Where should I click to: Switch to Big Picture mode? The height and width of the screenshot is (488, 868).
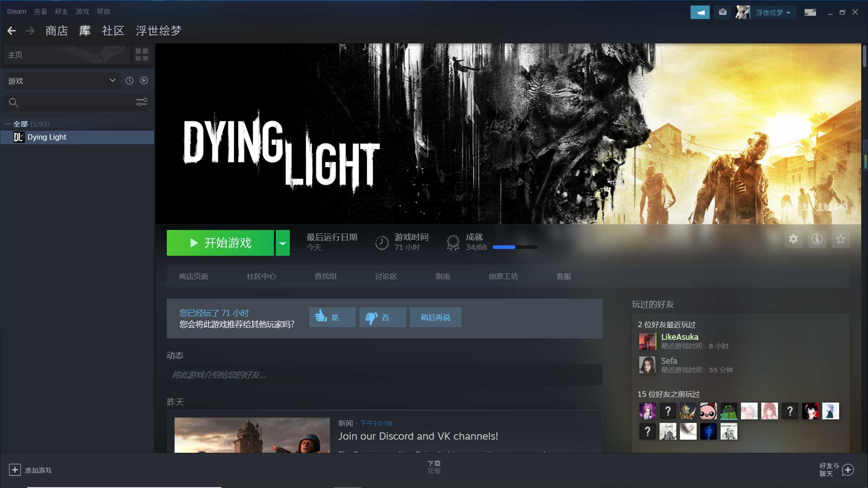coord(810,12)
